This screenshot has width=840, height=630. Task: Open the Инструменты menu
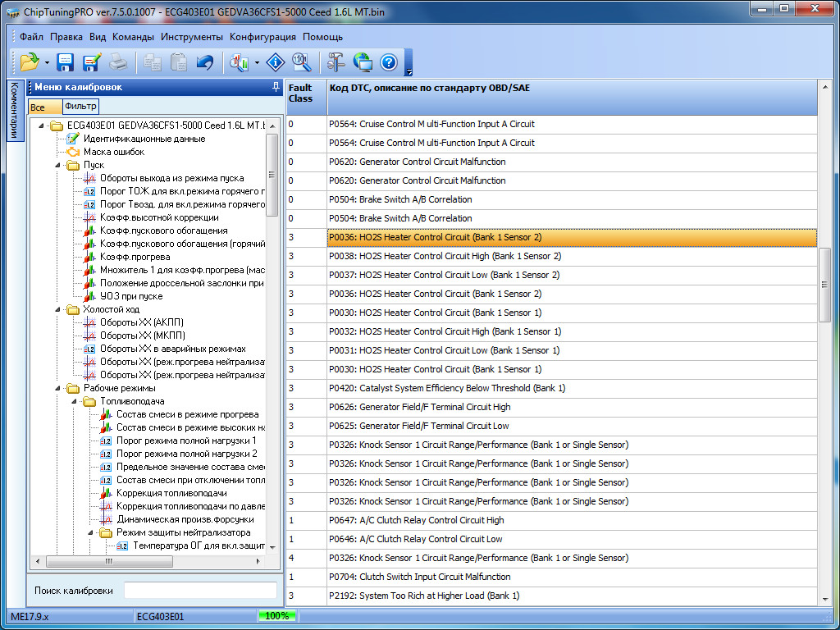pyautogui.click(x=191, y=37)
